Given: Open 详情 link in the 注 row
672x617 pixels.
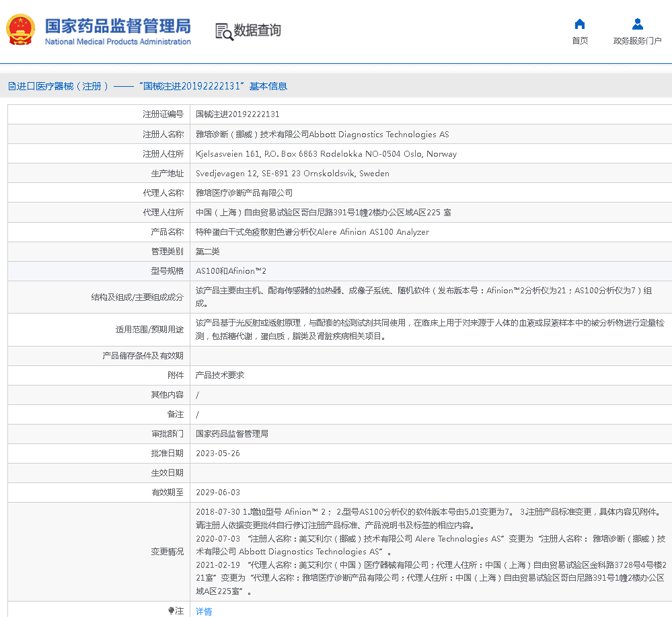Looking at the screenshot, I should point(204,611).
